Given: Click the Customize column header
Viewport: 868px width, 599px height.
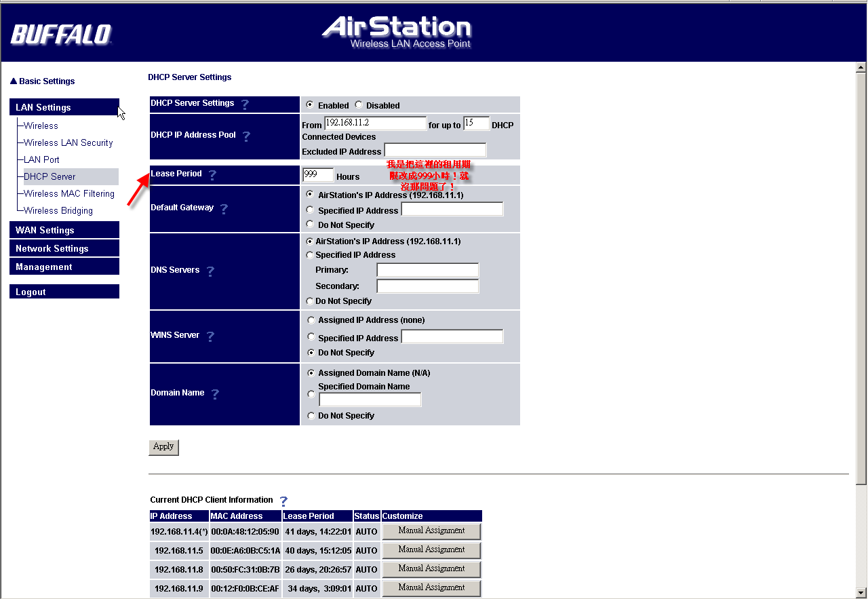Looking at the screenshot, I should click(x=432, y=516).
